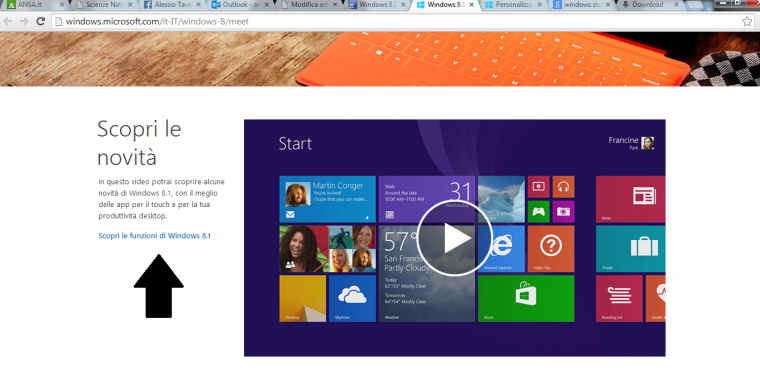Viewport: 760px width, 385px height.
Task: Click the paragraph starting In questo video potrai
Action: point(161,199)
